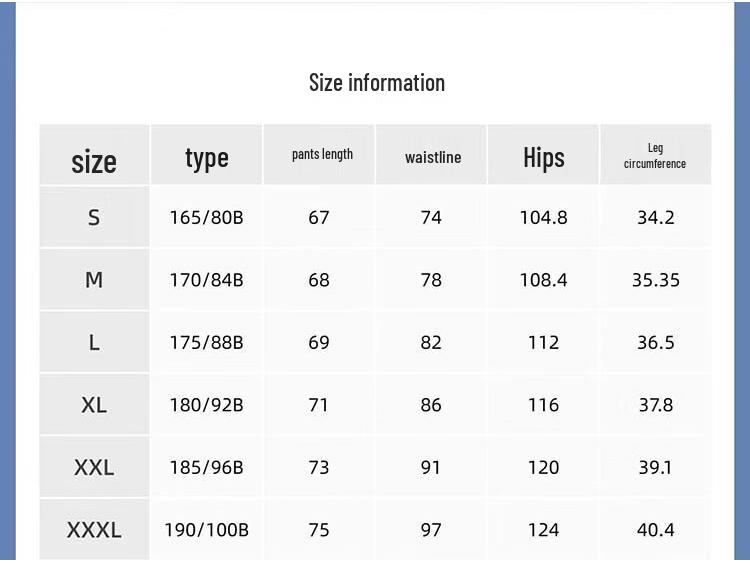Click pants length value 73
Screen dimensions: 750x563
point(319,467)
